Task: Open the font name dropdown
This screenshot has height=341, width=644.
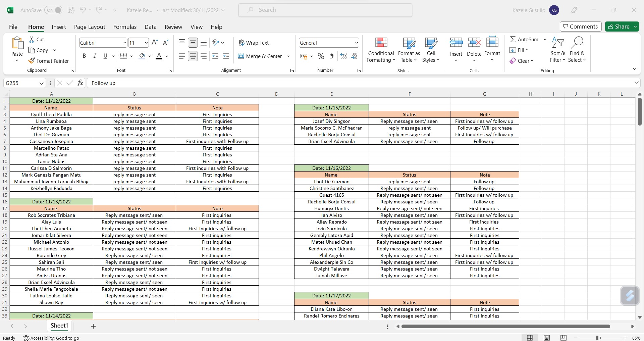Action: coord(125,43)
